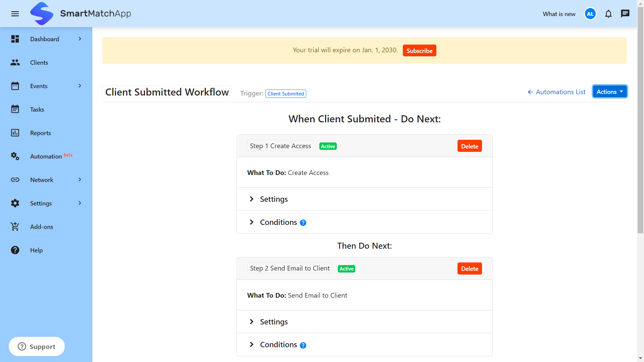Click the Automation Beta gear icon
Screen dimensions: 644x362
[x=15, y=156]
